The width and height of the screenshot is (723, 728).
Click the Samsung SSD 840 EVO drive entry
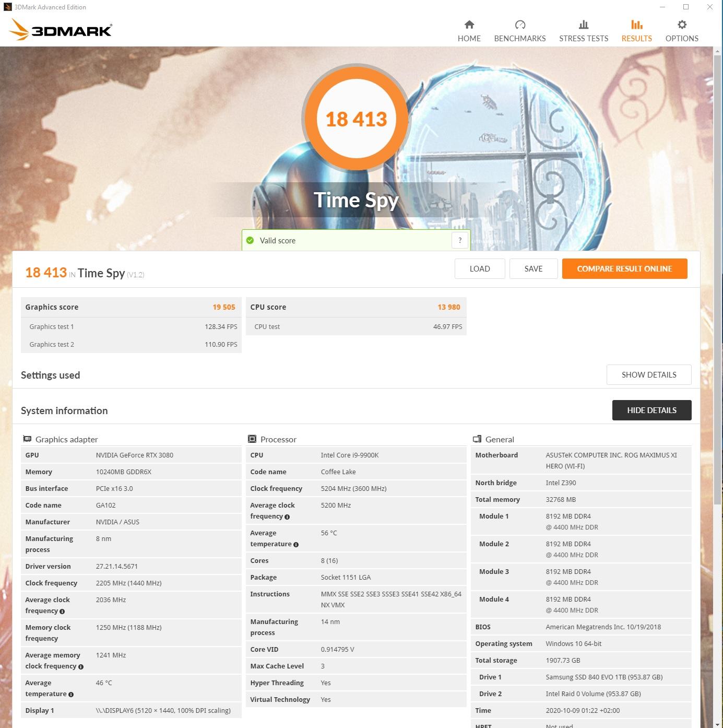(x=604, y=677)
